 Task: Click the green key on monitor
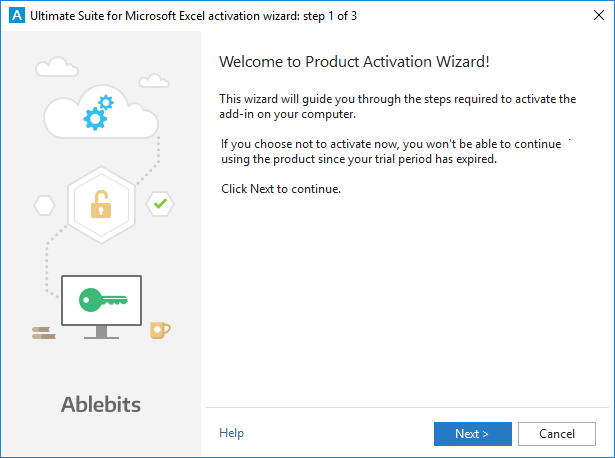[103, 300]
